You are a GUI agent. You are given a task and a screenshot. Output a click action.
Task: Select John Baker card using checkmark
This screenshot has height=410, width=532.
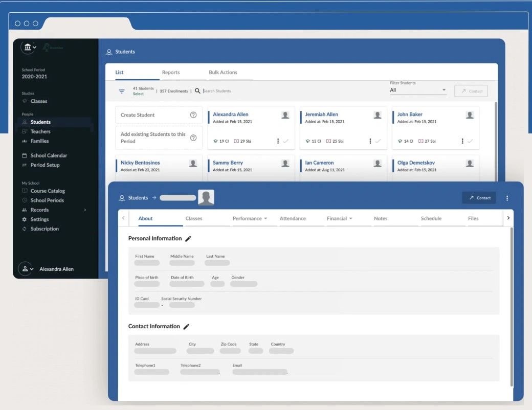tap(470, 141)
